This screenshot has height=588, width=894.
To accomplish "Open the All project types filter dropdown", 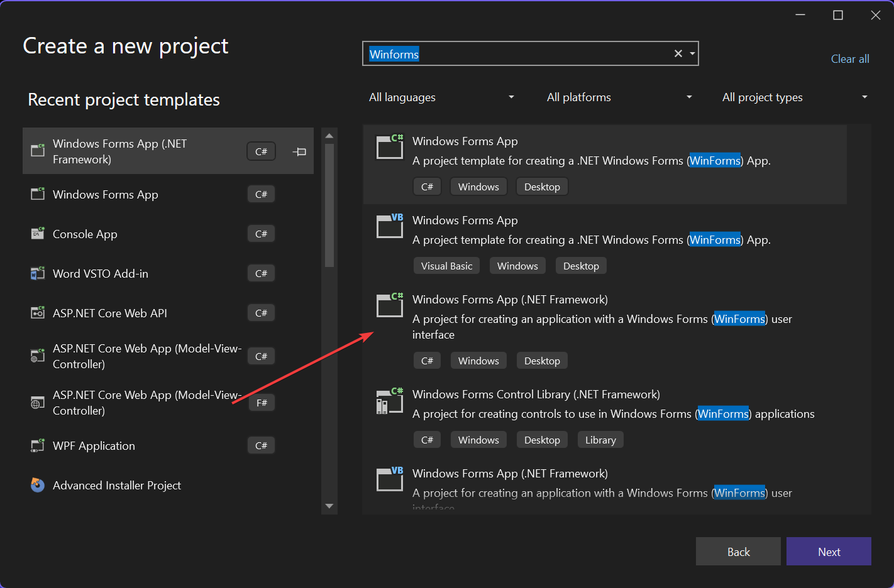I will (795, 97).
